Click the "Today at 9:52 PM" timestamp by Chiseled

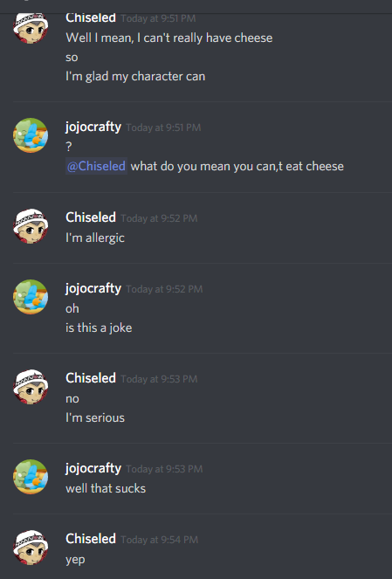tap(159, 218)
